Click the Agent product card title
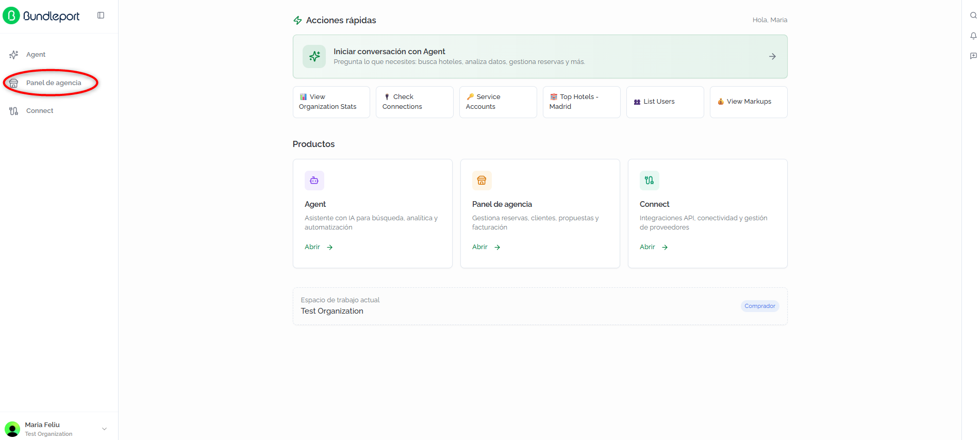The height and width of the screenshot is (440, 980). [x=315, y=204]
